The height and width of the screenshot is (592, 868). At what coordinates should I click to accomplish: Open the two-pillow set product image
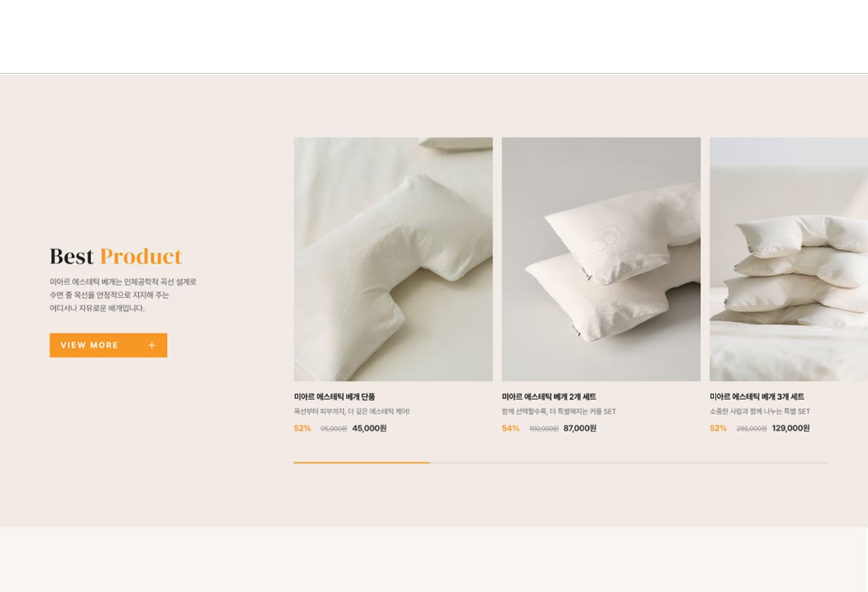coord(601,259)
